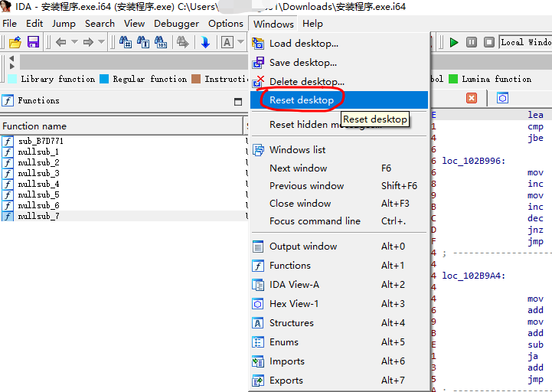The height and width of the screenshot is (392, 552).
Task: Open the Options menu
Action: [x=226, y=24]
